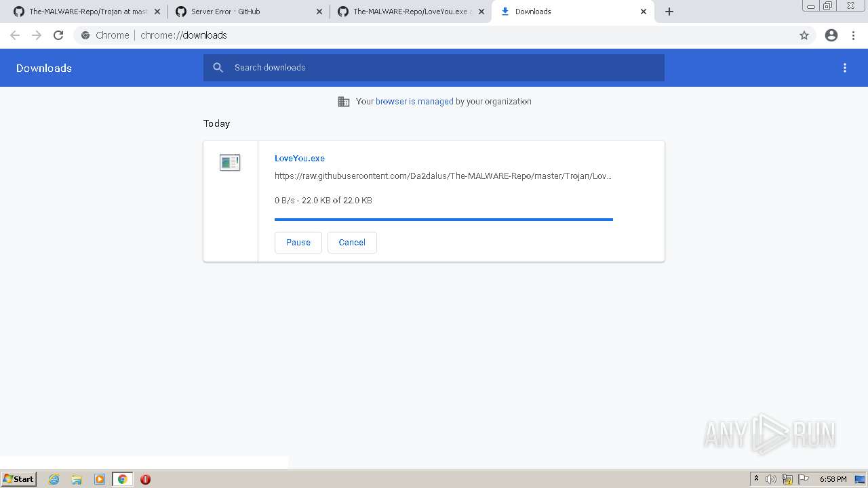
Task: Open a new browser tab
Action: 669,12
